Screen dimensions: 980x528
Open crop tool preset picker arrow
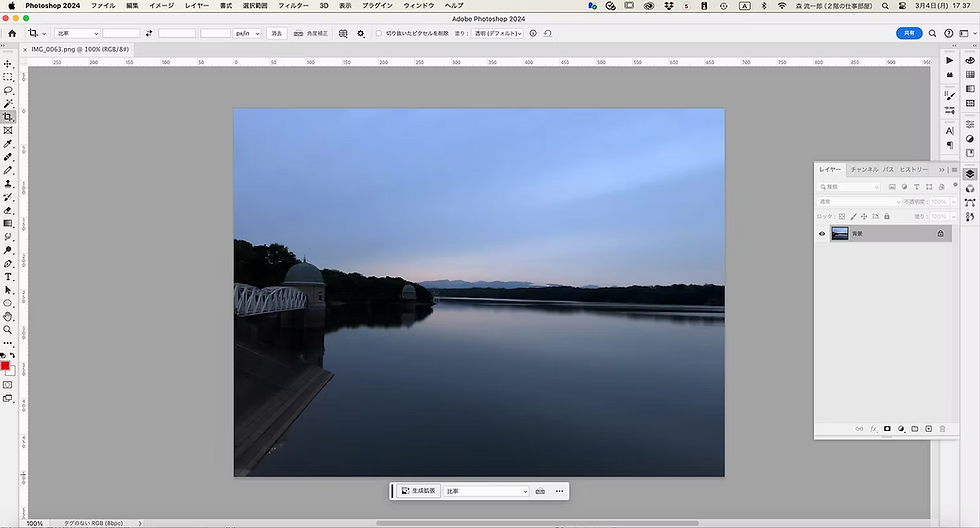click(44, 34)
